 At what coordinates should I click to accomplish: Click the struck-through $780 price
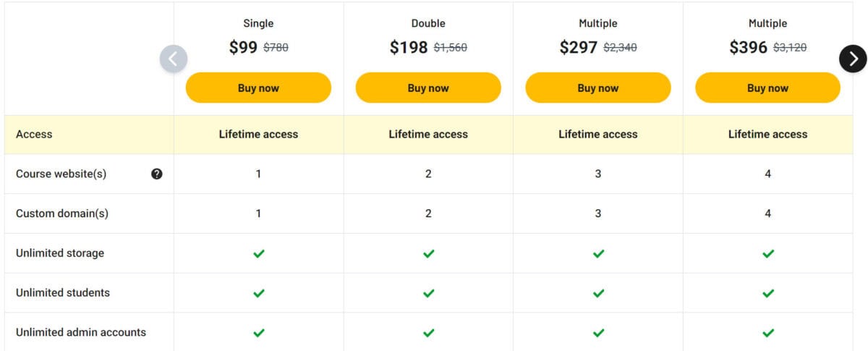tap(276, 48)
